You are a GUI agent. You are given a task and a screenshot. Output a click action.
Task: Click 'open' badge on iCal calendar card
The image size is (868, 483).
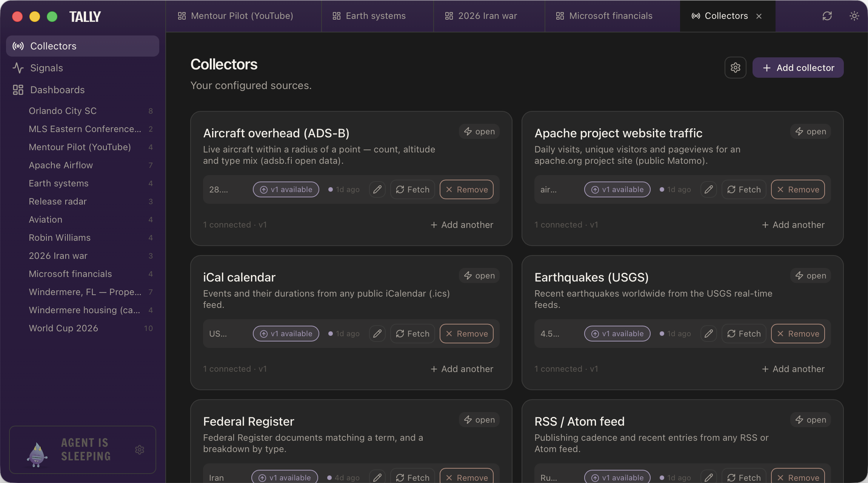tap(479, 275)
